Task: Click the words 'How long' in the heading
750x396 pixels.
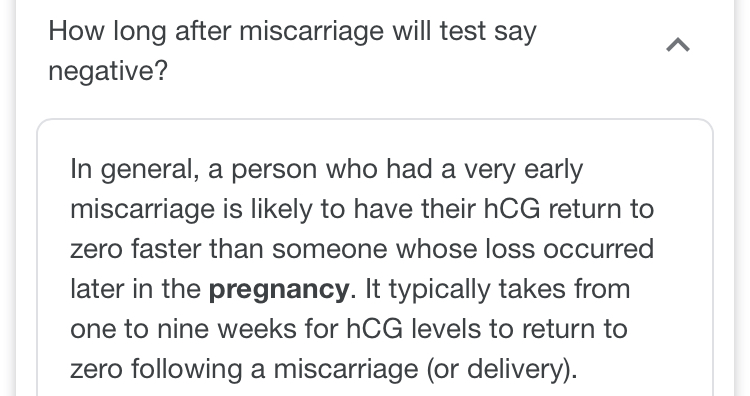Action: tap(108, 31)
